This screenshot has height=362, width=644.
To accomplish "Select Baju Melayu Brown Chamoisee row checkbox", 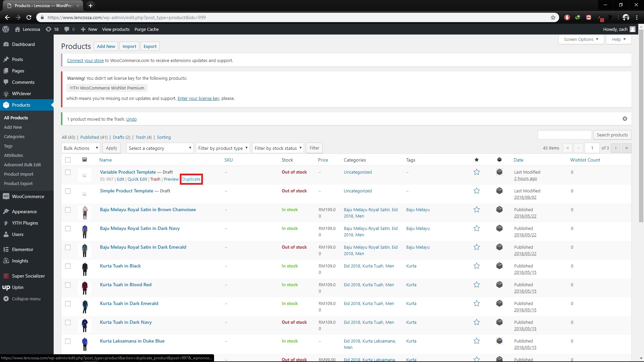I will pos(68,210).
